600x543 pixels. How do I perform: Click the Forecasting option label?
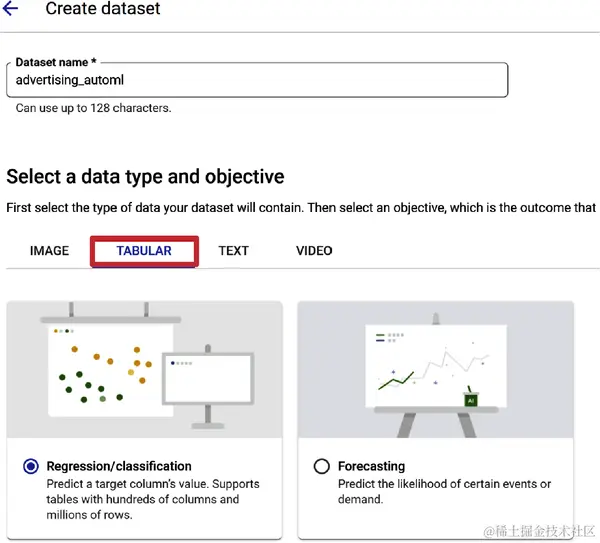click(x=371, y=466)
